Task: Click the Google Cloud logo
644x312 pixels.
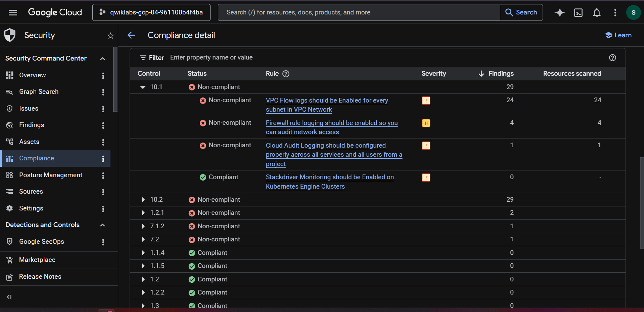Action: click(55, 12)
